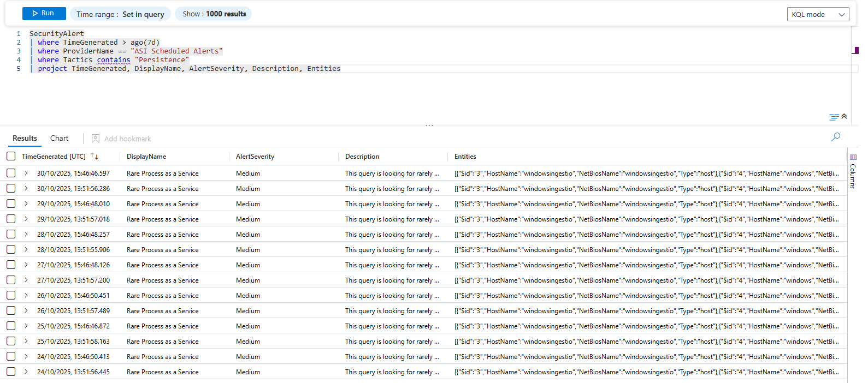
Task: Expand the 30/10/2025 13:51:56.286 row
Action: (26, 189)
